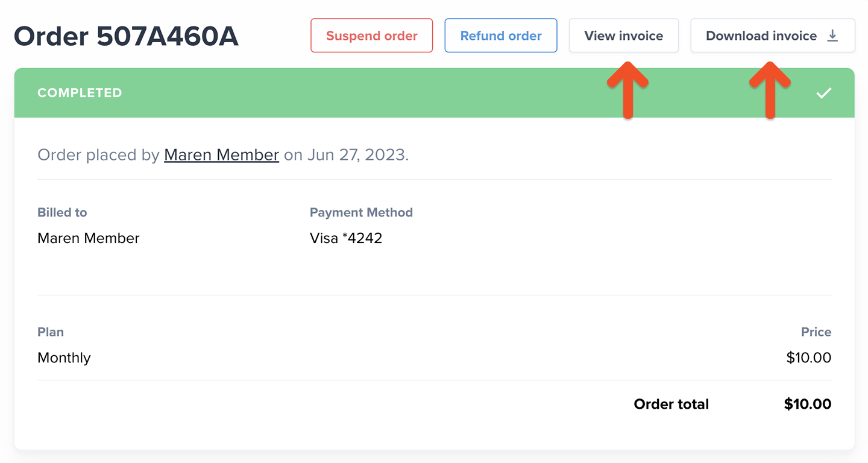
Task: Click the Visa *4242 payment method
Action: pos(346,238)
